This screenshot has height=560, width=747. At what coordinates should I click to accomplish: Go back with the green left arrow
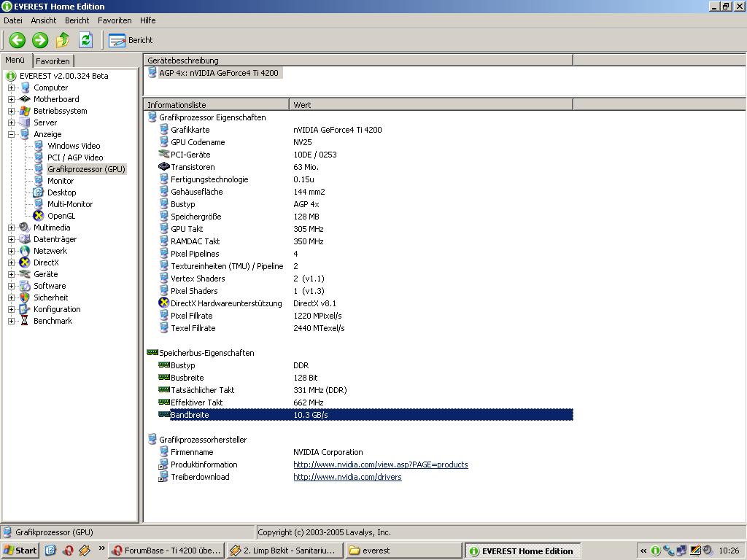point(18,40)
